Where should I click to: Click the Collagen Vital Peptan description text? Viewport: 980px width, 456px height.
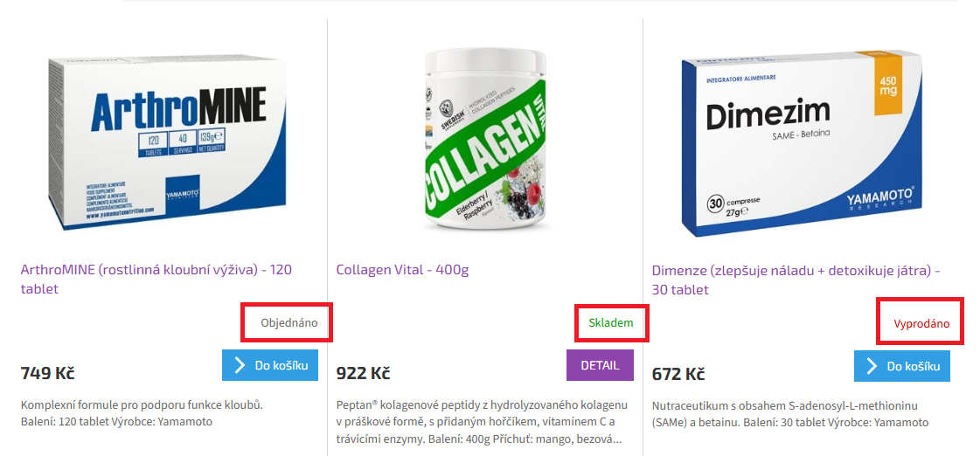[482, 421]
